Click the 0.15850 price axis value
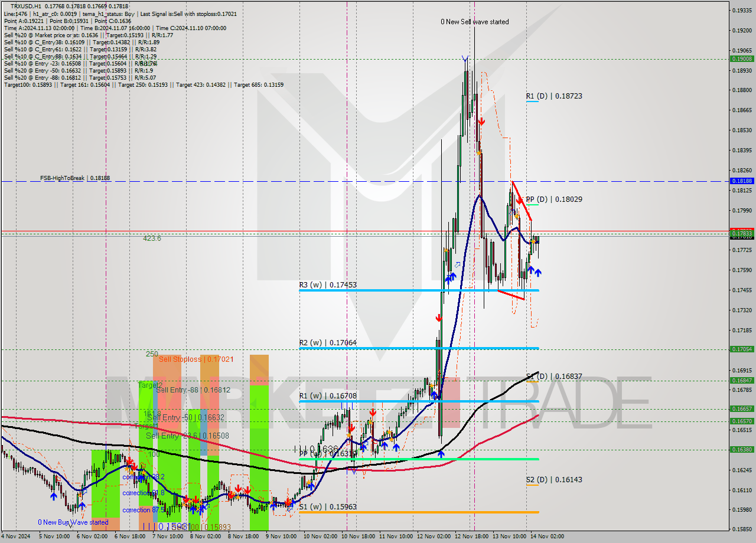 click(742, 529)
